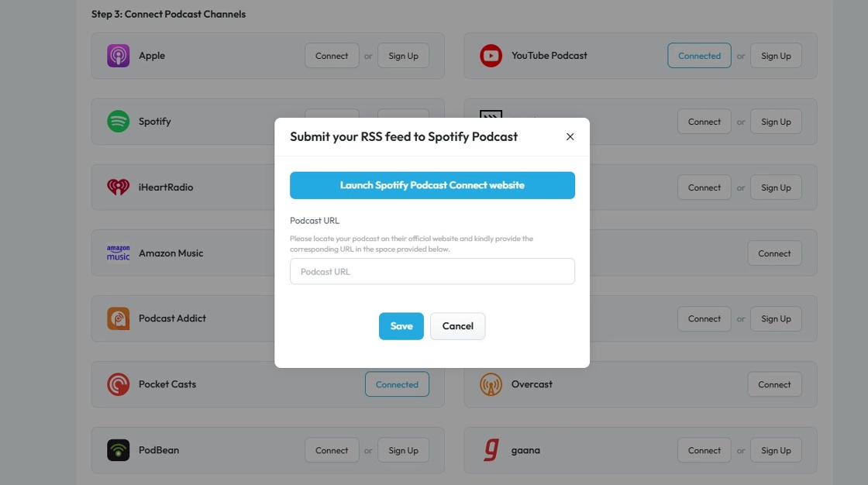Click the Amazon Music logo
This screenshot has width=868, height=485.
click(x=119, y=253)
